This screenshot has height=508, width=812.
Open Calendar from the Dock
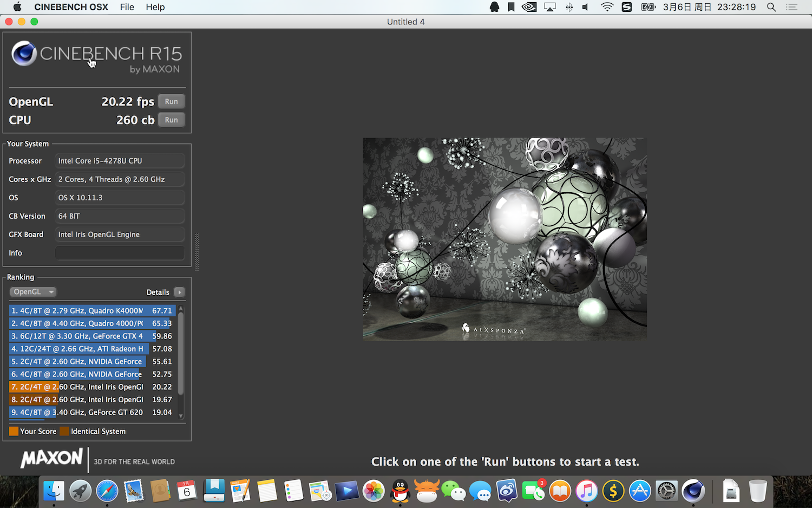tap(187, 491)
